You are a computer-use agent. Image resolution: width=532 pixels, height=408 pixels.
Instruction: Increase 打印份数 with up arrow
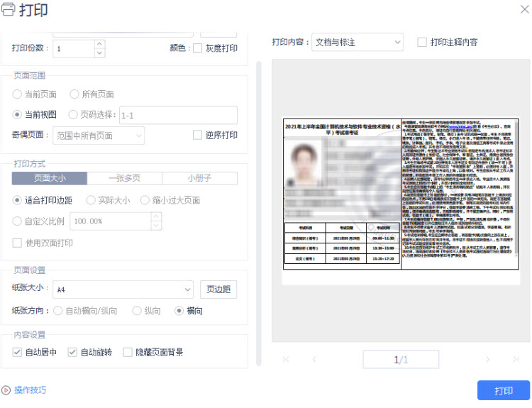coord(99,44)
